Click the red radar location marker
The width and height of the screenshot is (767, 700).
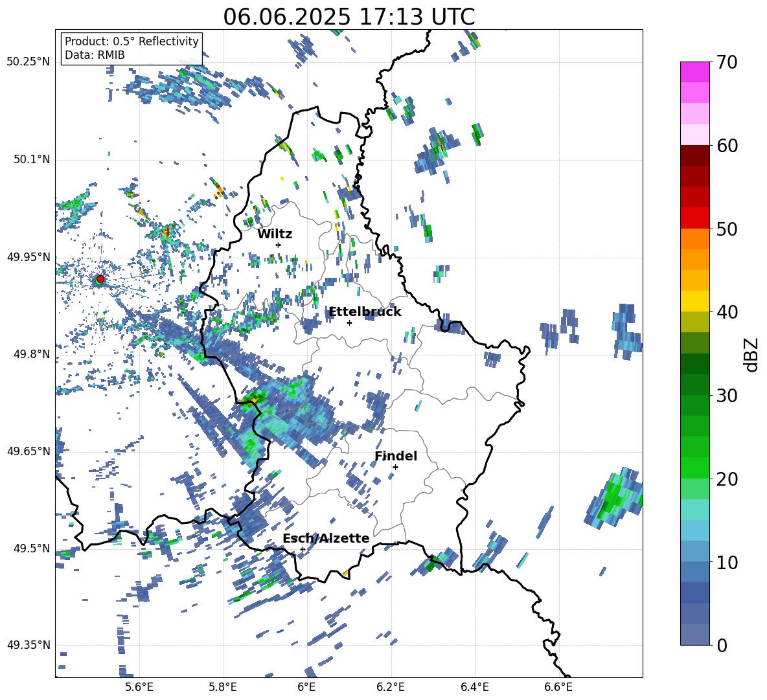tap(100, 278)
